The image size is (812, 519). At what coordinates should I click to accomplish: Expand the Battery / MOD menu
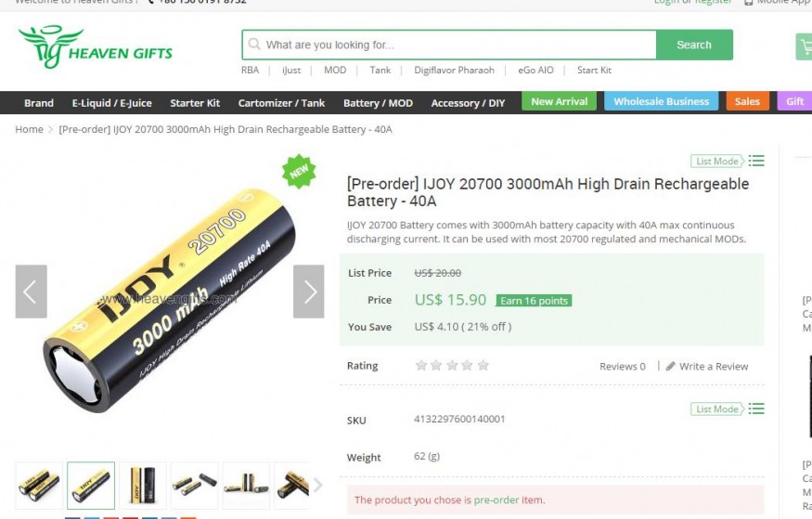378,102
